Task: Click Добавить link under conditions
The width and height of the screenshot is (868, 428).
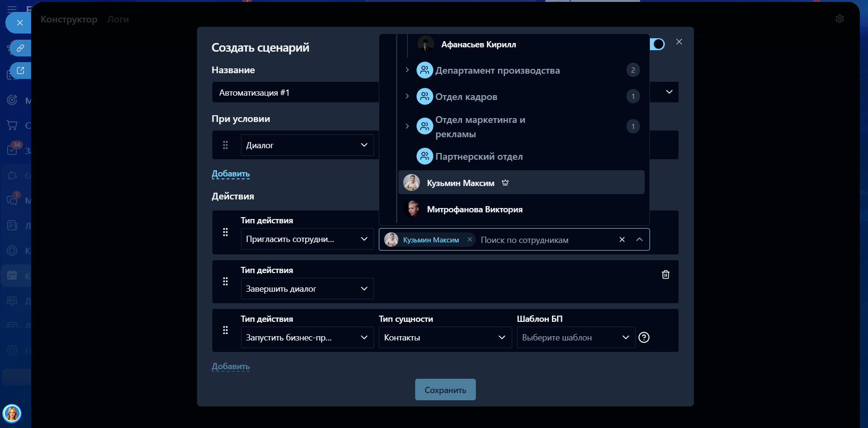Action: click(x=231, y=174)
